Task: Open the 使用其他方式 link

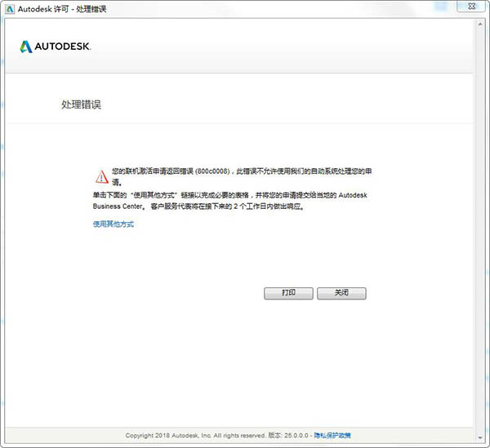Action: click(114, 224)
